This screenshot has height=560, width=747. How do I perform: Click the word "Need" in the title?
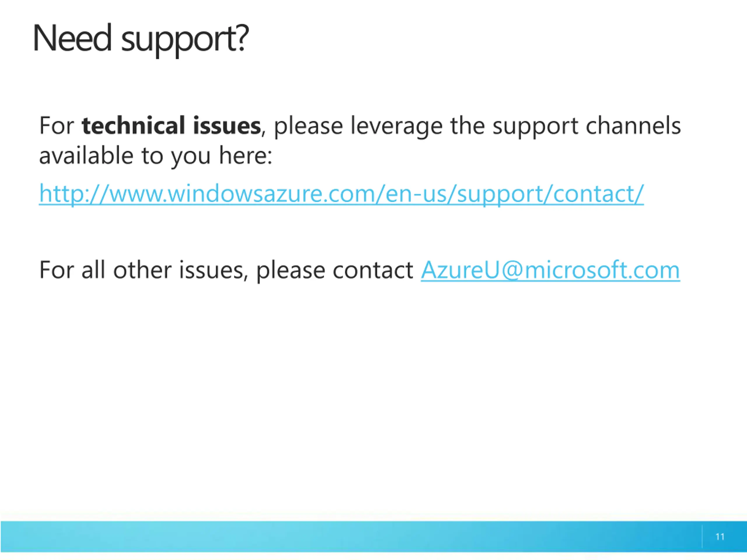click(x=72, y=38)
